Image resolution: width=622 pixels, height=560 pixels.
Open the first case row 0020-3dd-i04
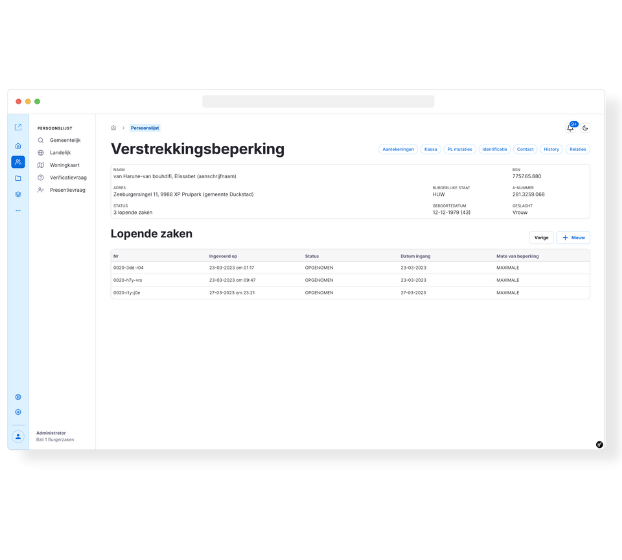[x=129, y=268]
